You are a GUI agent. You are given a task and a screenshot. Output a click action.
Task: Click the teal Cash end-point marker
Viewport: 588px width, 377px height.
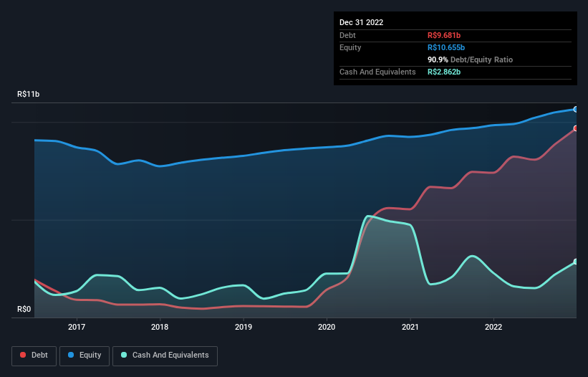(x=576, y=262)
